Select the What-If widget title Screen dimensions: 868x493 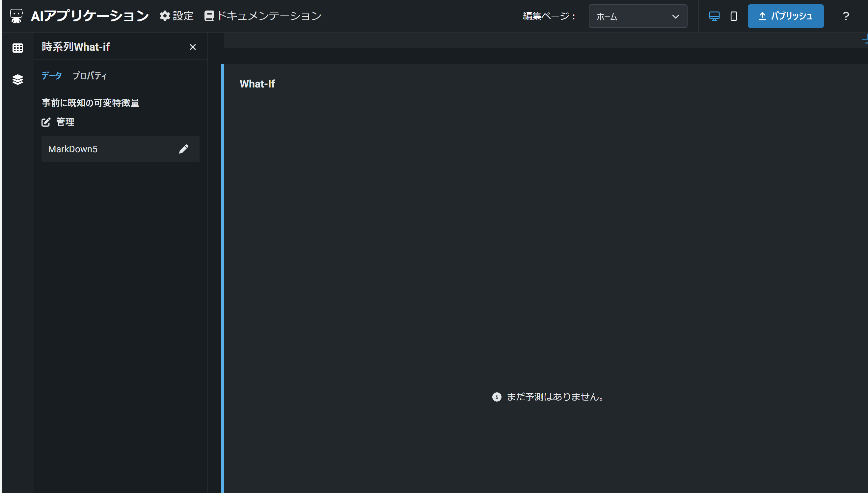(x=257, y=84)
